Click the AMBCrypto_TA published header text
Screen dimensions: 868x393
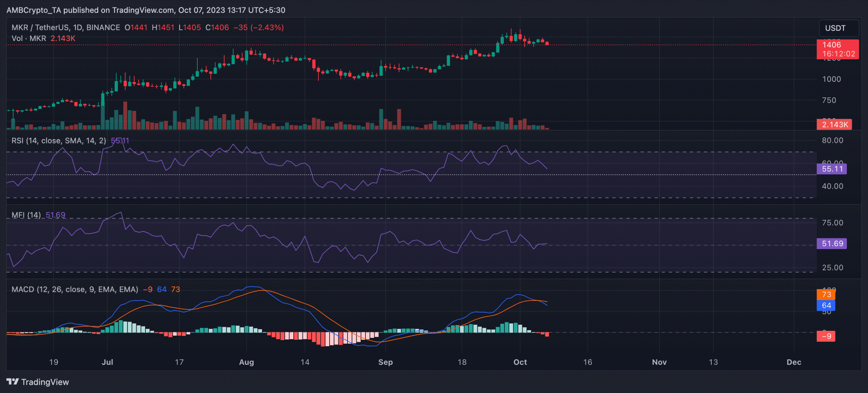pos(146,10)
